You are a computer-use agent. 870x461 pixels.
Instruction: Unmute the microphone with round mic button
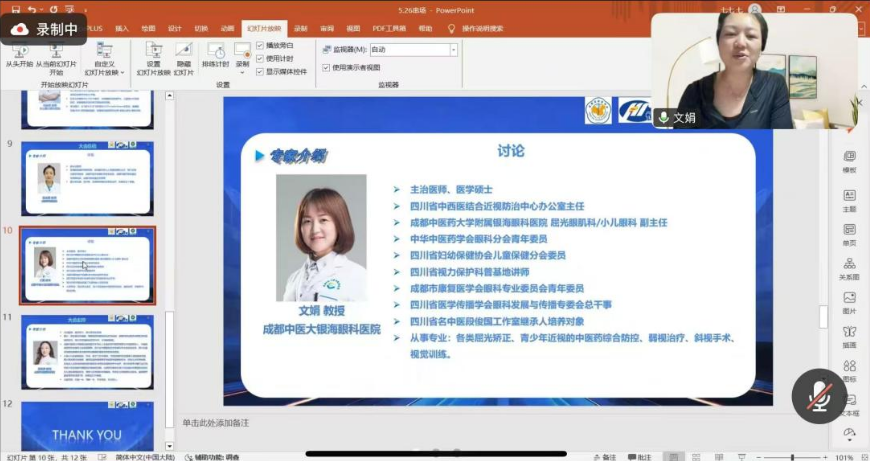click(819, 396)
